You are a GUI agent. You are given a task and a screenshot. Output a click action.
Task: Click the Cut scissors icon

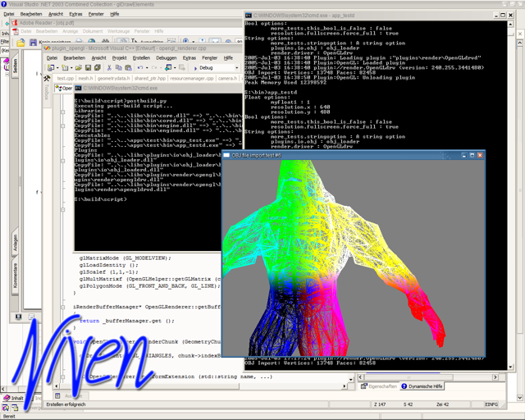click(109, 68)
